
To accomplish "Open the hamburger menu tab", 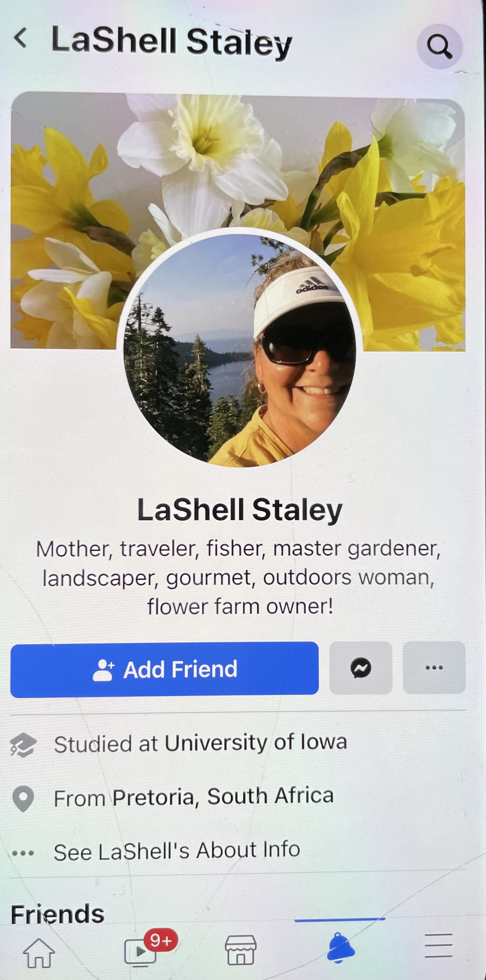I will point(438,946).
